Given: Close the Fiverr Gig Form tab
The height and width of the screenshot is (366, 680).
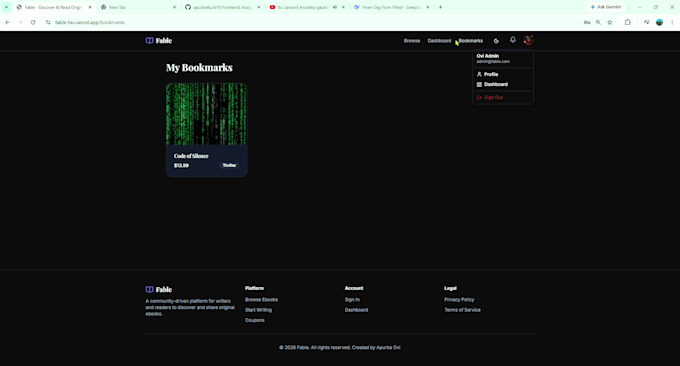Looking at the screenshot, I should 428,7.
